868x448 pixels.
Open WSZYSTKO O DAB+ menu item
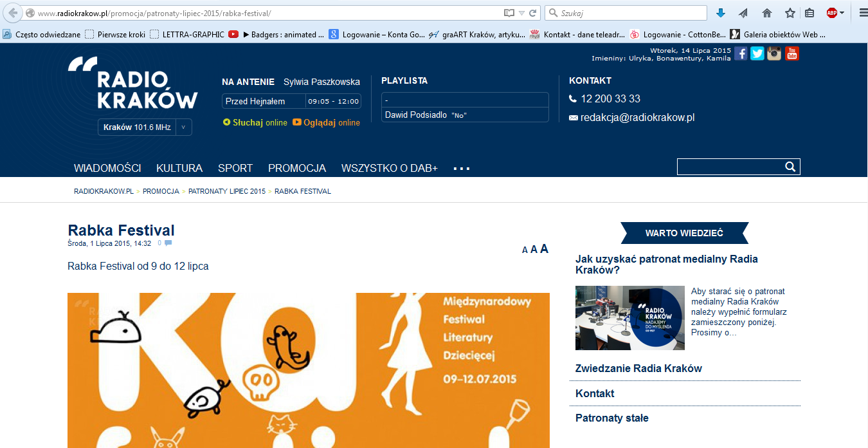[390, 168]
